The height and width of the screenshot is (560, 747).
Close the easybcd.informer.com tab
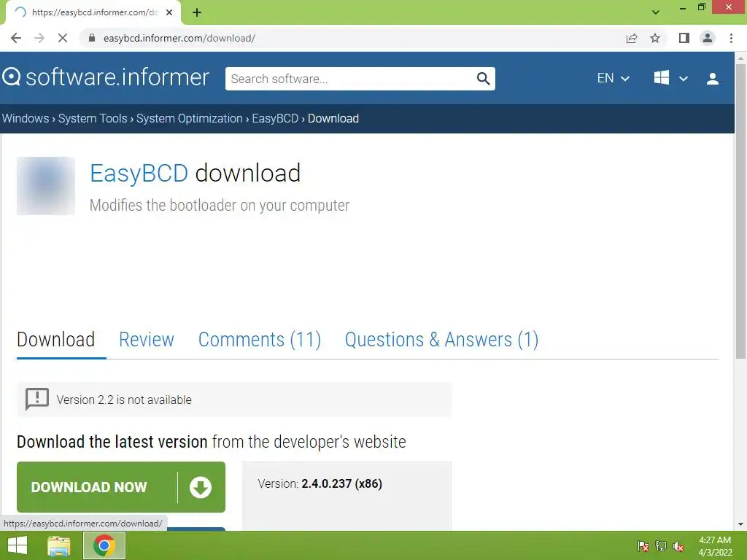(x=169, y=12)
